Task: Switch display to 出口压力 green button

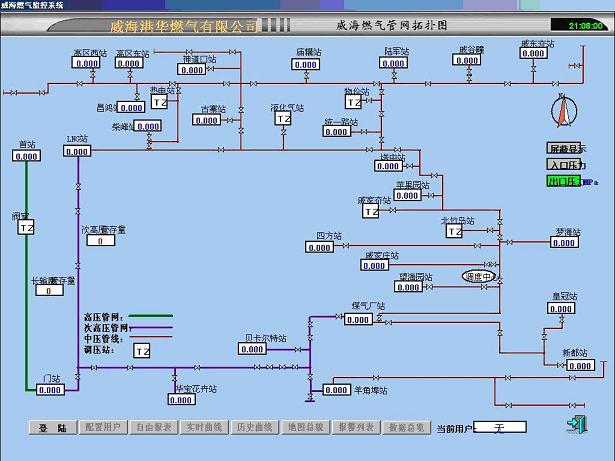Action: (564, 181)
